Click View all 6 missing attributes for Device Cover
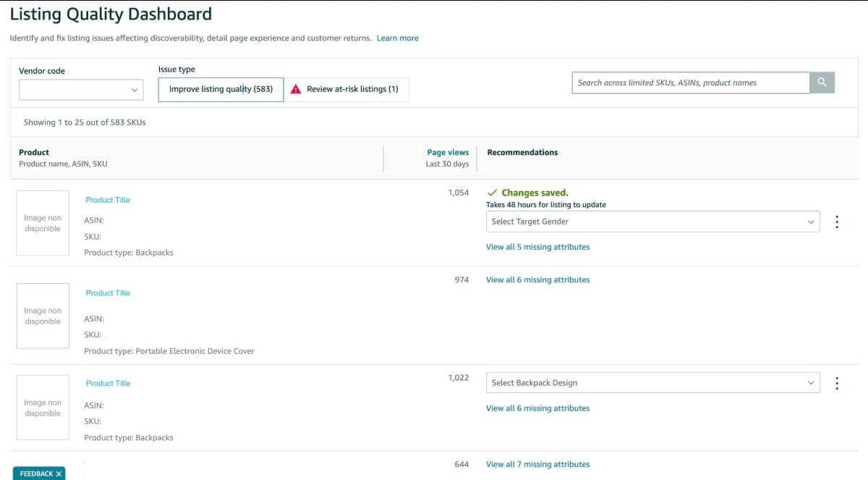Screen dimensions: 868x480 click(x=537, y=279)
